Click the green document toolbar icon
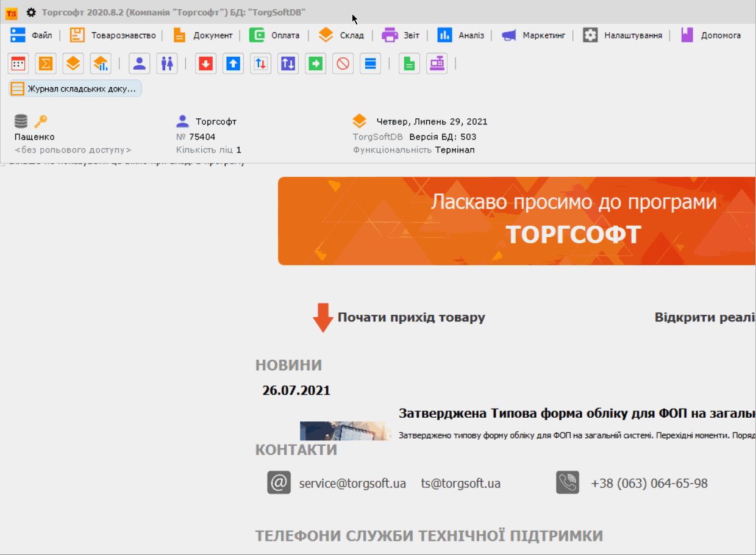The height and width of the screenshot is (555, 756). point(410,63)
